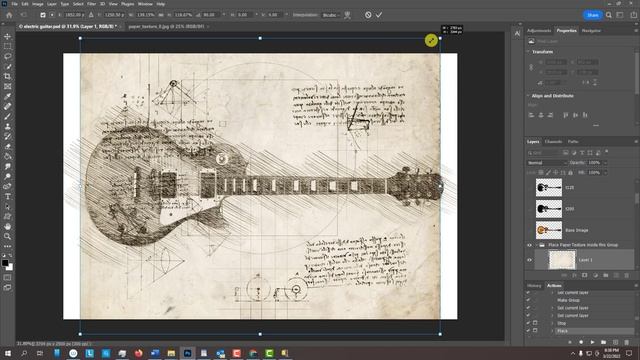The height and width of the screenshot is (360, 640).
Task: Select the Move tool
Action: point(7,36)
